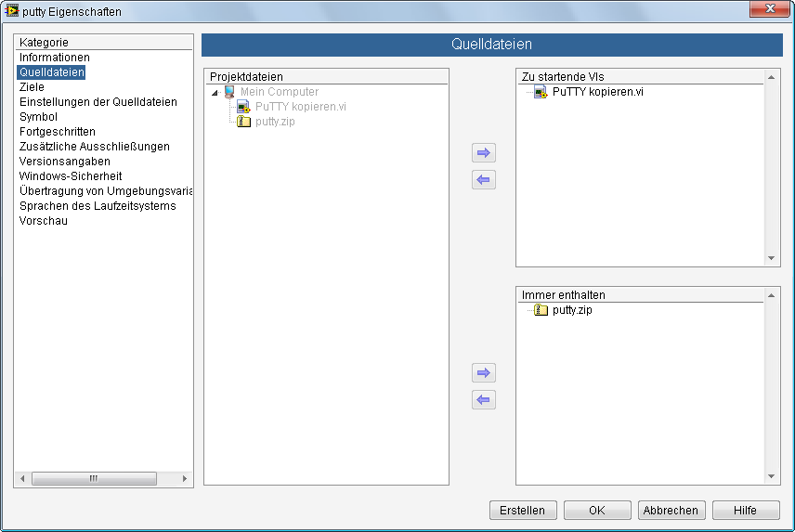Viewport: 795px width, 532px height.
Task: Click the Kategorie scrollbar left arrow
Action: (x=22, y=478)
